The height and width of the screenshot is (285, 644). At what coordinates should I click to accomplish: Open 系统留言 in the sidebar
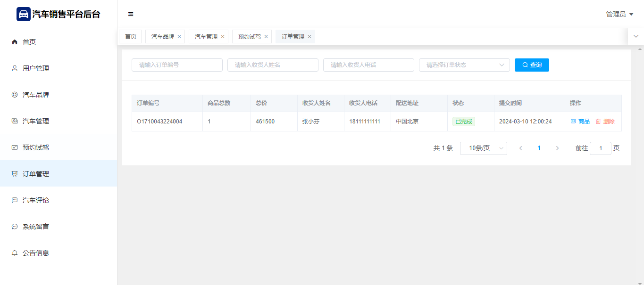click(36, 227)
